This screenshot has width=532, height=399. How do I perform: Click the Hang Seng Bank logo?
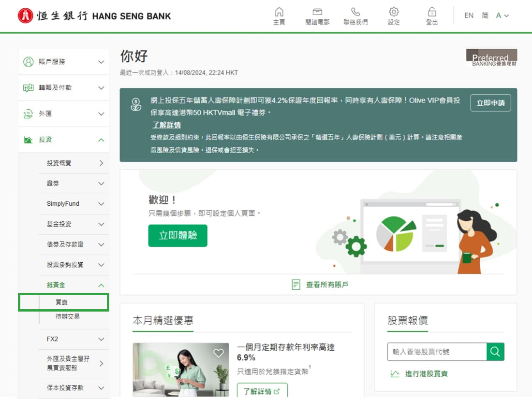coord(95,16)
